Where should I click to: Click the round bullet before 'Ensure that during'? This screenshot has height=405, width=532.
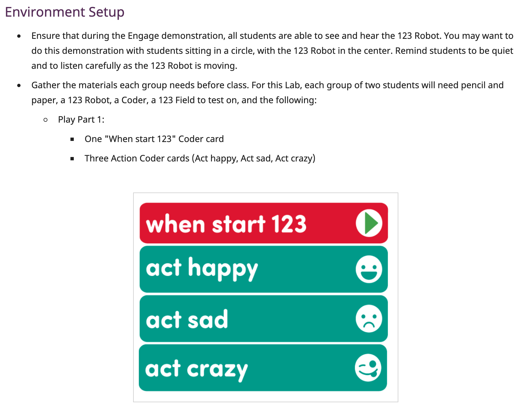pos(19,36)
